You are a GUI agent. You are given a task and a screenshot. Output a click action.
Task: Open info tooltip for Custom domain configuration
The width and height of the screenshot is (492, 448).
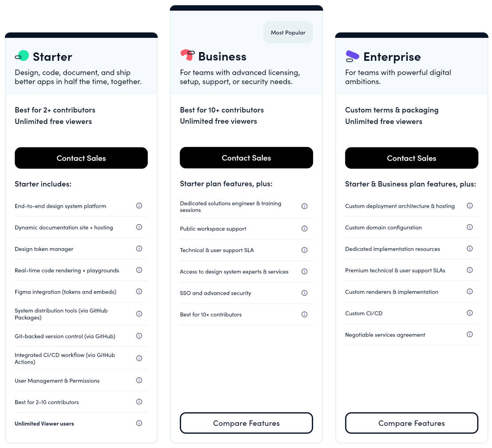[469, 227]
